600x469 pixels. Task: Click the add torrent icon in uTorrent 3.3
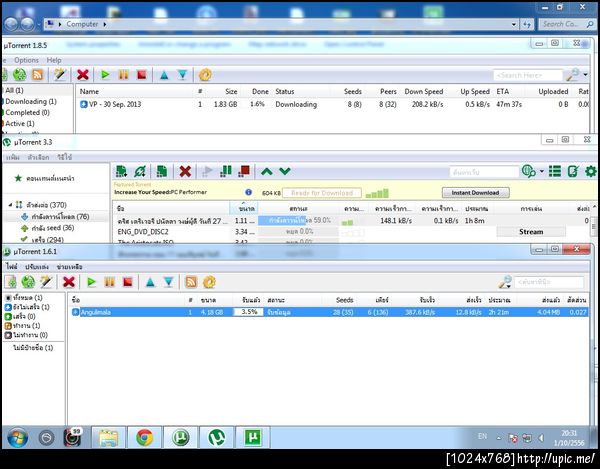pos(121,171)
